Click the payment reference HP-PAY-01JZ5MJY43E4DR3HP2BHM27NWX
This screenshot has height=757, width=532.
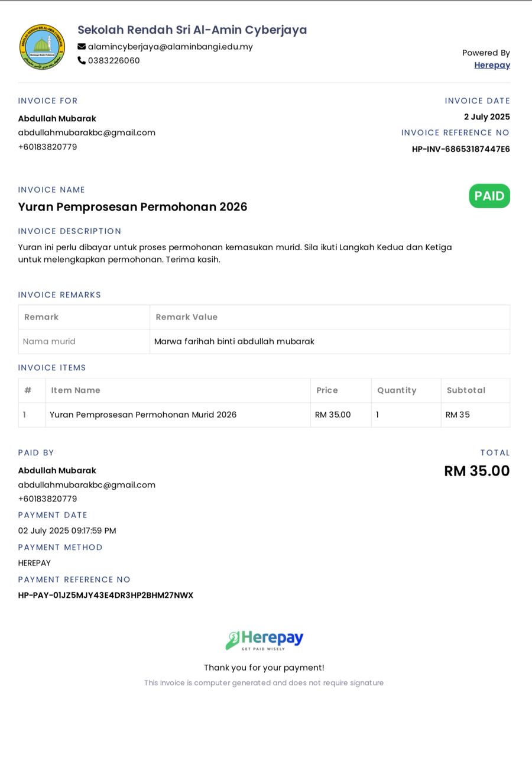point(106,595)
